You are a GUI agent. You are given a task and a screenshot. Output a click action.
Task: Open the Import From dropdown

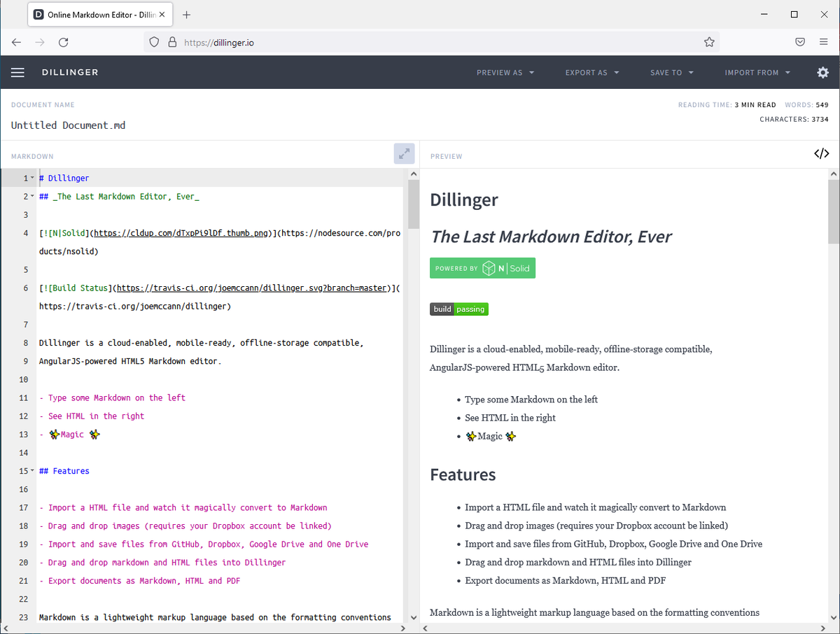pyautogui.click(x=757, y=73)
